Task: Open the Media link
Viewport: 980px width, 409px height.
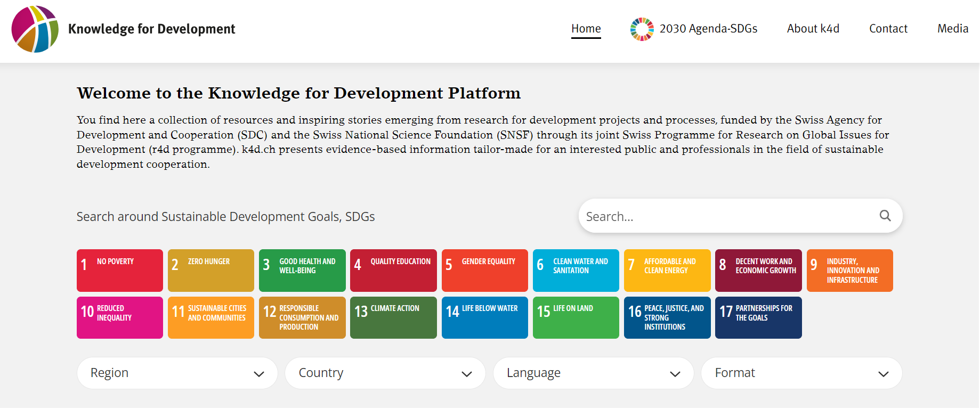Action: tap(952, 29)
